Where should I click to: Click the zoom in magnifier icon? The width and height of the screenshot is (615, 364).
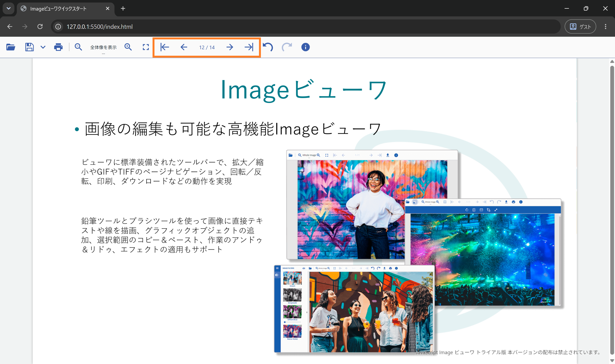tap(128, 47)
